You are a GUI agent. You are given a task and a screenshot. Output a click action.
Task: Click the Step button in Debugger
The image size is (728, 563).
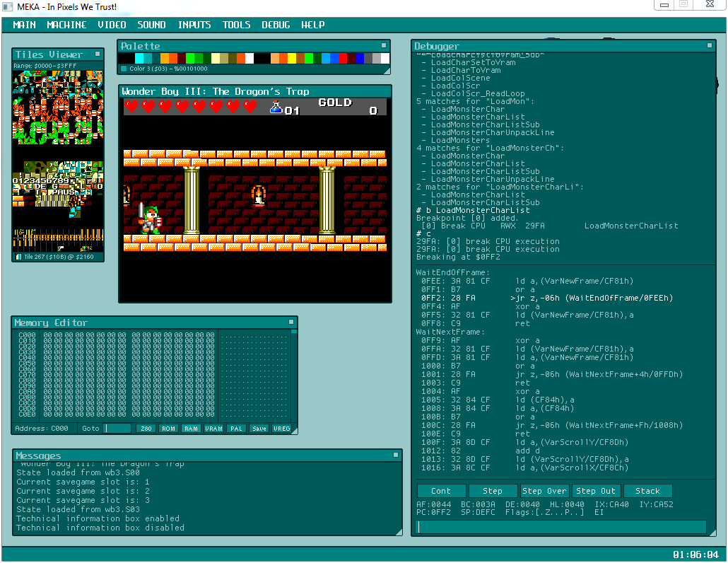point(493,491)
